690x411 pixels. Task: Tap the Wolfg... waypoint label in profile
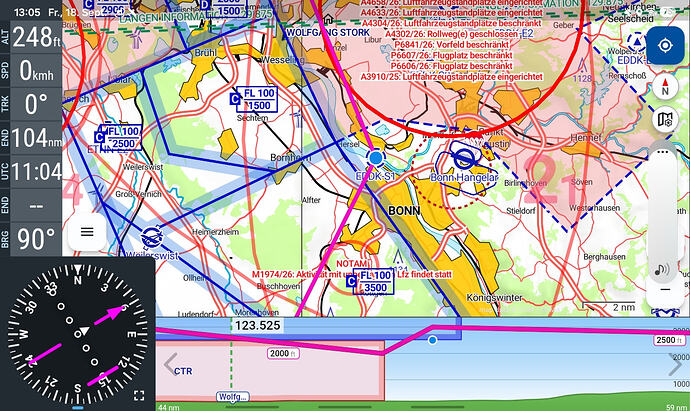[232, 397]
